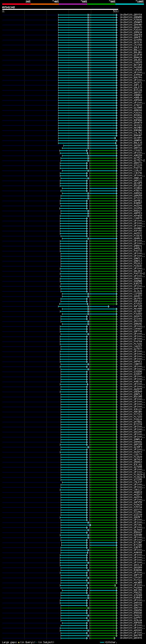146x644 pixels.
Task: Select the UniRef100_P08734 label
Action: point(131,168)
